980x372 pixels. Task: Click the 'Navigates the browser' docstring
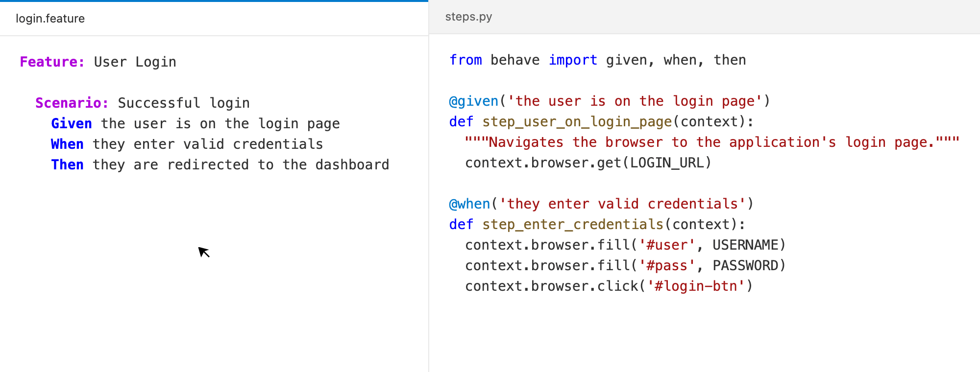tap(712, 142)
